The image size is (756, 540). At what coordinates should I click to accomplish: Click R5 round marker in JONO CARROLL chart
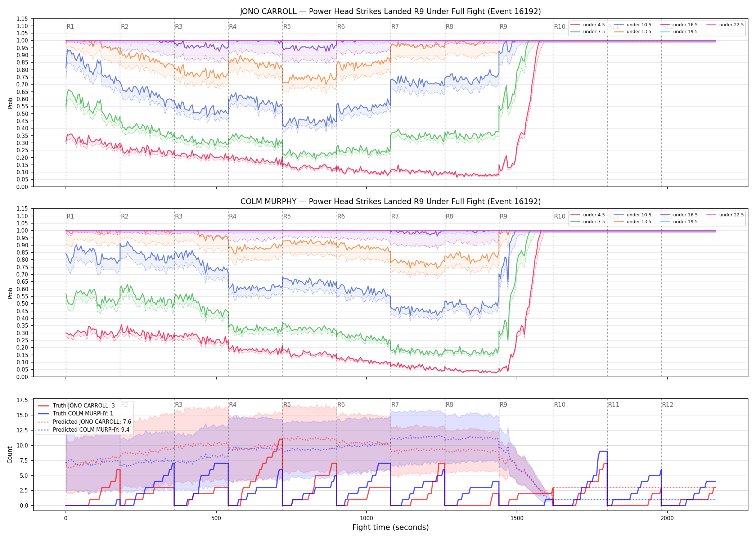pos(287,27)
